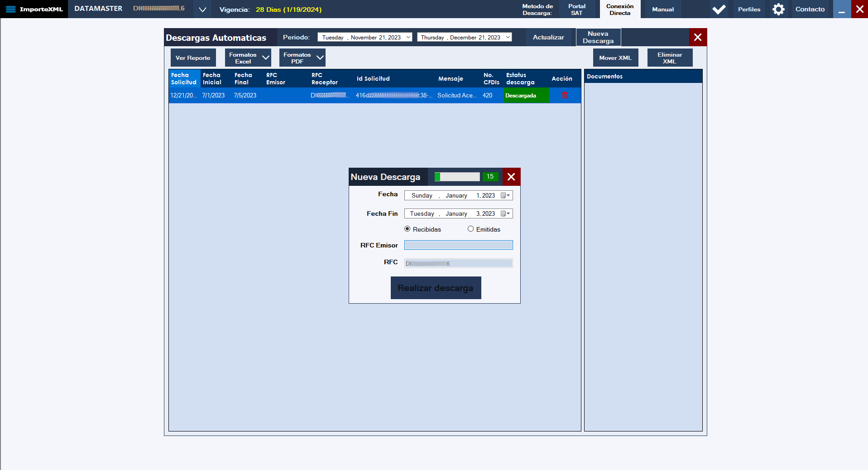Expand the Formatos Excel dropdown
Image resolution: width=868 pixels, height=470 pixels.
coord(266,58)
